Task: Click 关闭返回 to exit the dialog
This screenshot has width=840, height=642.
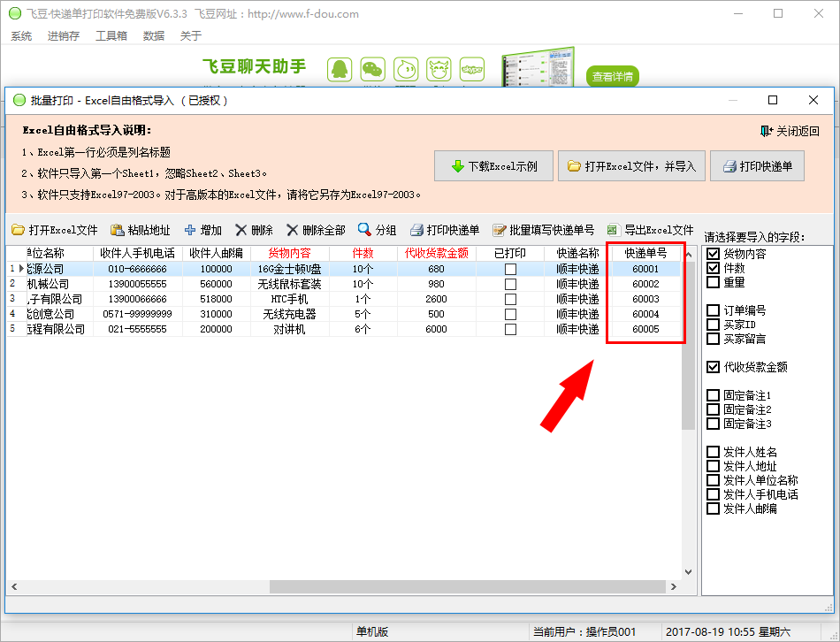Action: click(790, 131)
